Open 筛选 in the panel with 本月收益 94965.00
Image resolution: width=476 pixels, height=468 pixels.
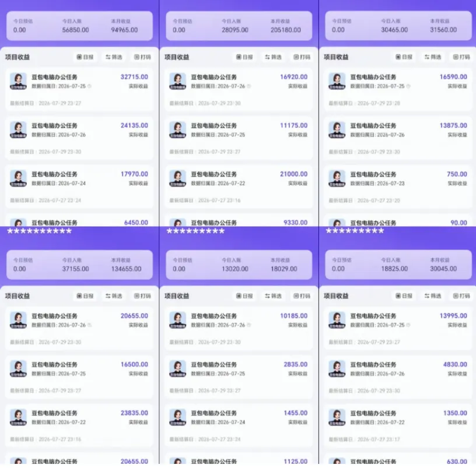(114, 57)
